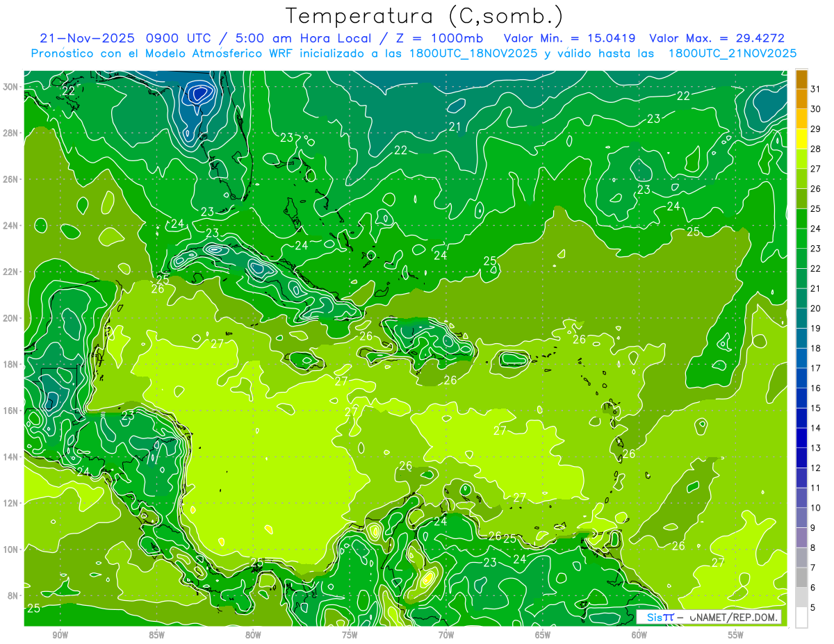Click the '15' value on the color scale
Image resolution: width=834 pixels, height=644 pixels.
[815, 408]
